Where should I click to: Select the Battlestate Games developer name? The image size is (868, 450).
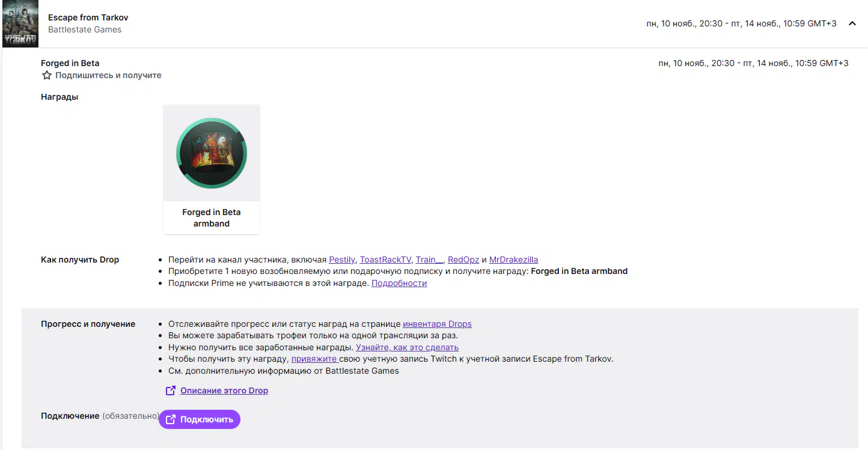(x=85, y=29)
